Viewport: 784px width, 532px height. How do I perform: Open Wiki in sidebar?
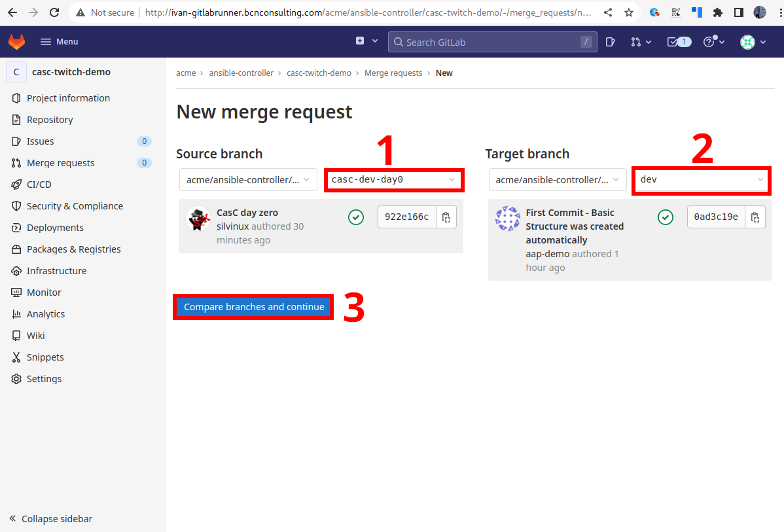click(35, 335)
